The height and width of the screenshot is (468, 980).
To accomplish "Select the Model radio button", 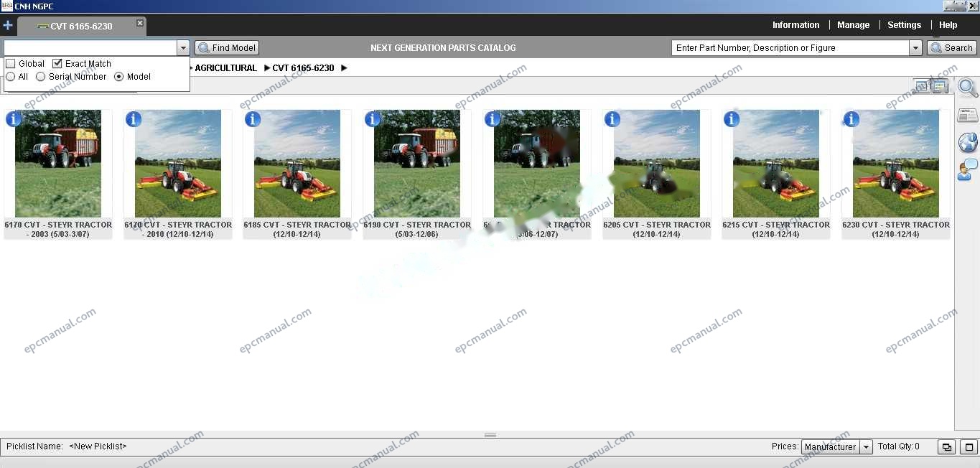I will pyautogui.click(x=119, y=77).
